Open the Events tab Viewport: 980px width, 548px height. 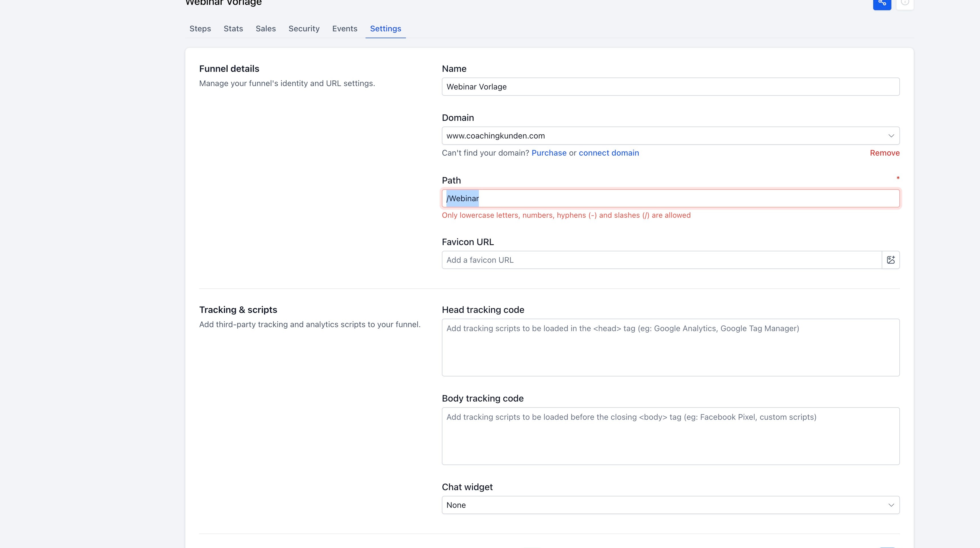345,28
